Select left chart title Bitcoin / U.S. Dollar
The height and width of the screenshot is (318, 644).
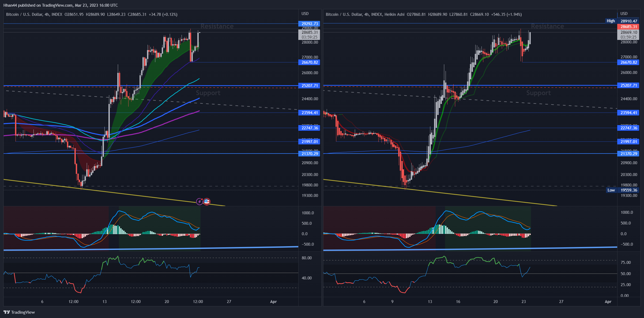(x=24, y=14)
